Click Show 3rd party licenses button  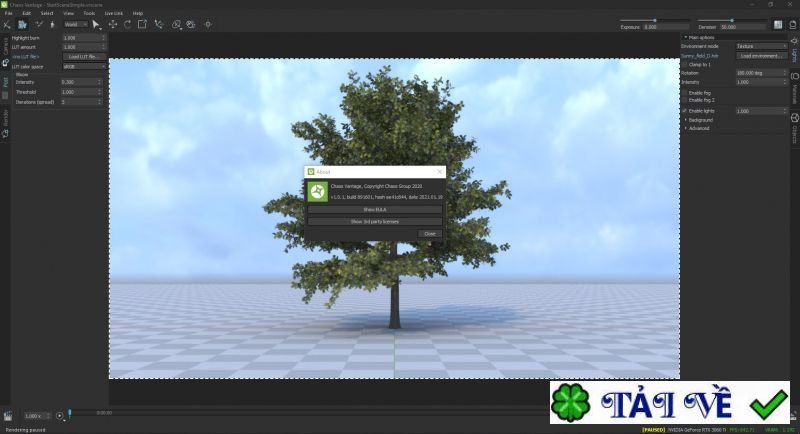(x=375, y=221)
